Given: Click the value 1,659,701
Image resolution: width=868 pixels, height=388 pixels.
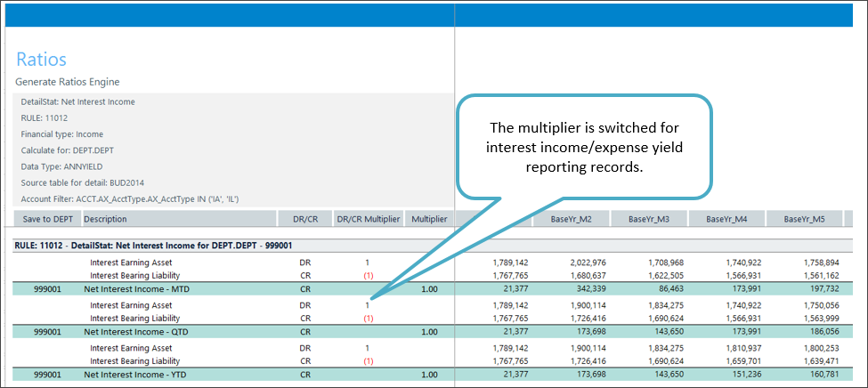Looking at the screenshot, I should [x=742, y=361].
